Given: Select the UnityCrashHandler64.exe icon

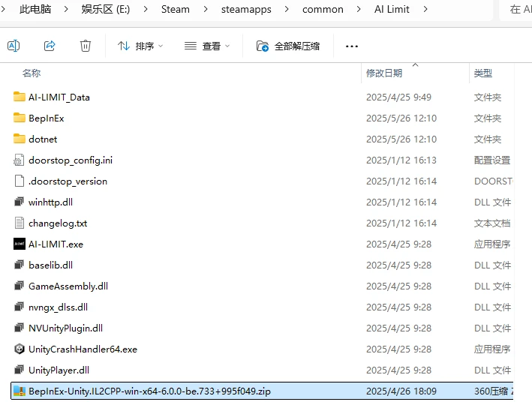Looking at the screenshot, I should tap(20, 349).
